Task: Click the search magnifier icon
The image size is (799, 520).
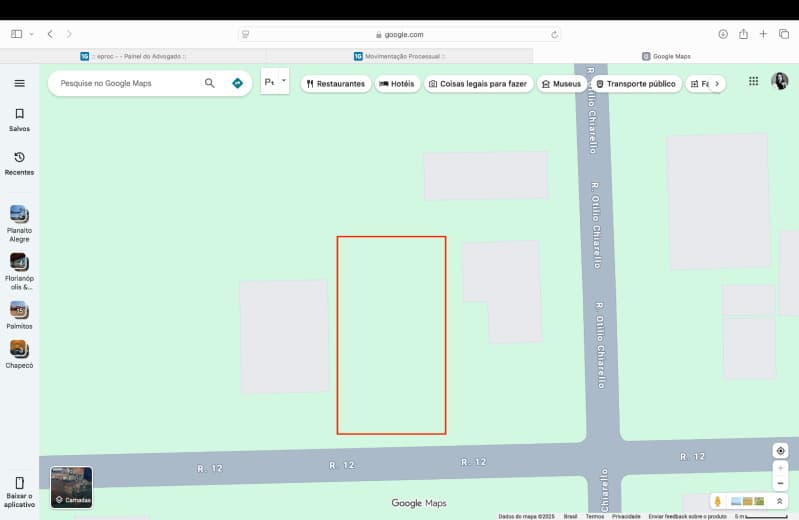Action: tap(209, 83)
